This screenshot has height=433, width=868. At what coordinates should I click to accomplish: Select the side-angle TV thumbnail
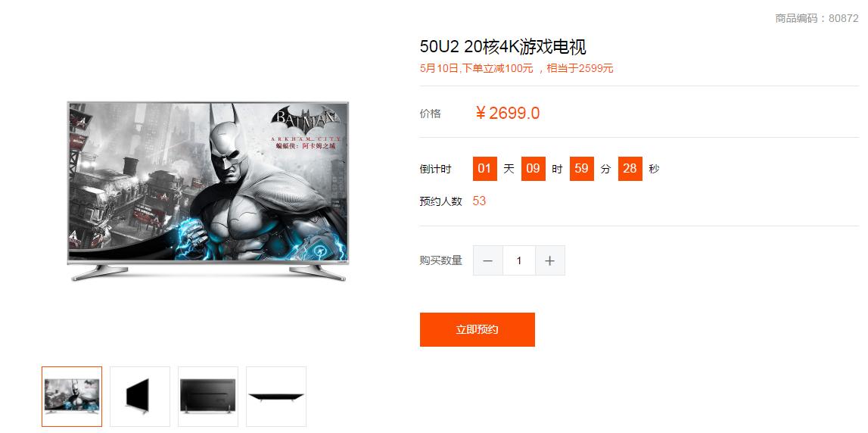[x=140, y=397]
